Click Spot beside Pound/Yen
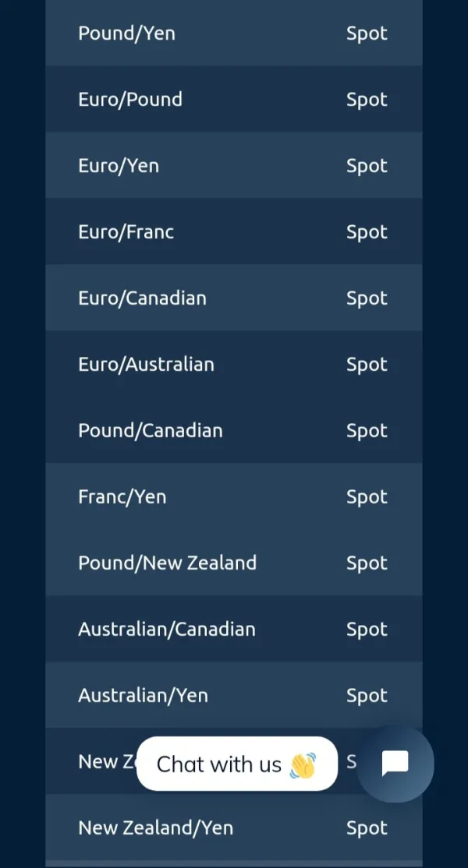468x868 pixels. click(x=367, y=34)
